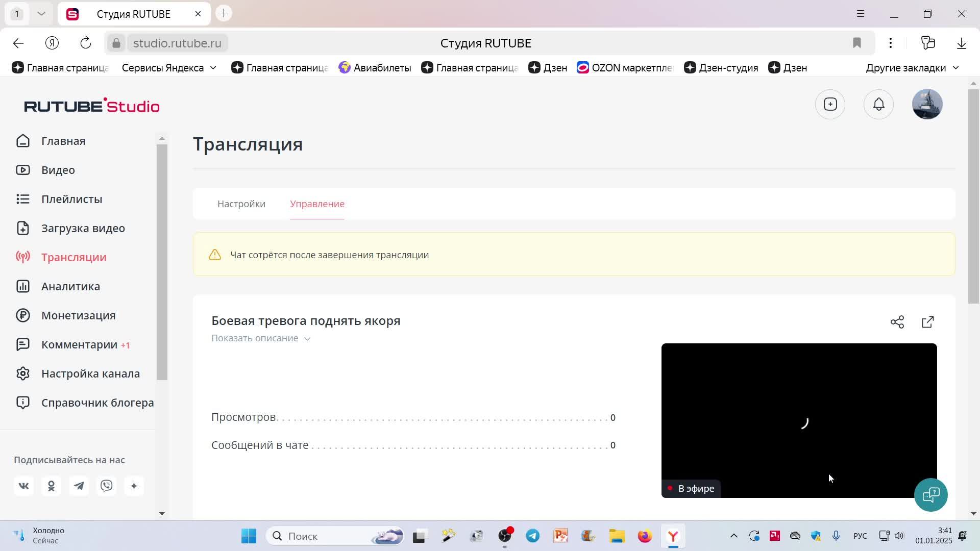The height and width of the screenshot is (551, 980).
Task: Toggle the bookmark icon in address bar
Action: [857, 43]
